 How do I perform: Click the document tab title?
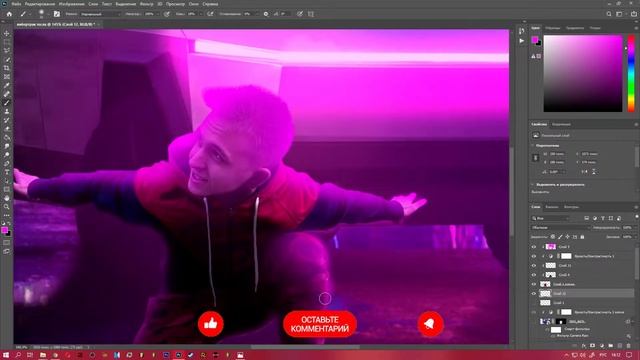click(56, 24)
